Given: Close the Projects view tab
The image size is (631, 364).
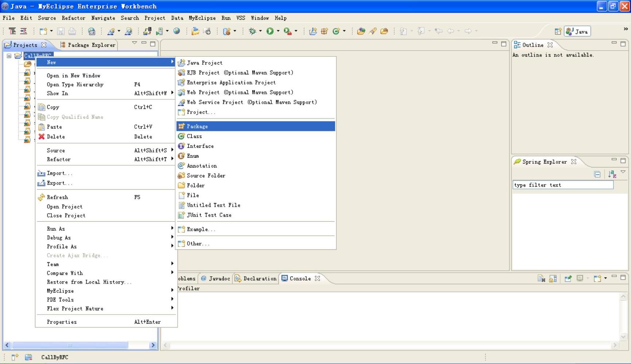Looking at the screenshot, I should click(x=44, y=45).
